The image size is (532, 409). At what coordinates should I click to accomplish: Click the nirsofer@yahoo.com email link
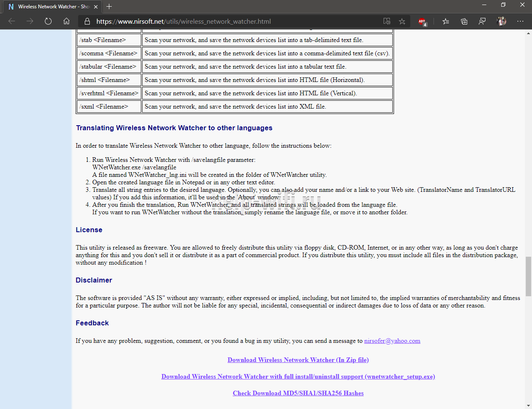[392, 341]
